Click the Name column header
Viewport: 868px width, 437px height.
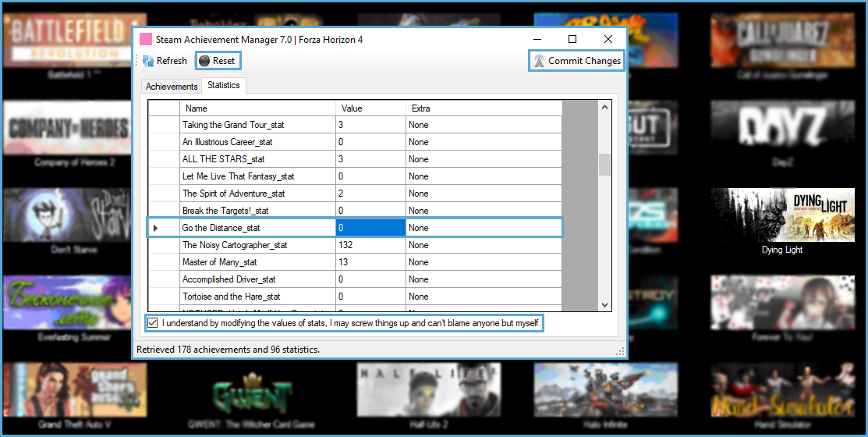[x=258, y=108]
